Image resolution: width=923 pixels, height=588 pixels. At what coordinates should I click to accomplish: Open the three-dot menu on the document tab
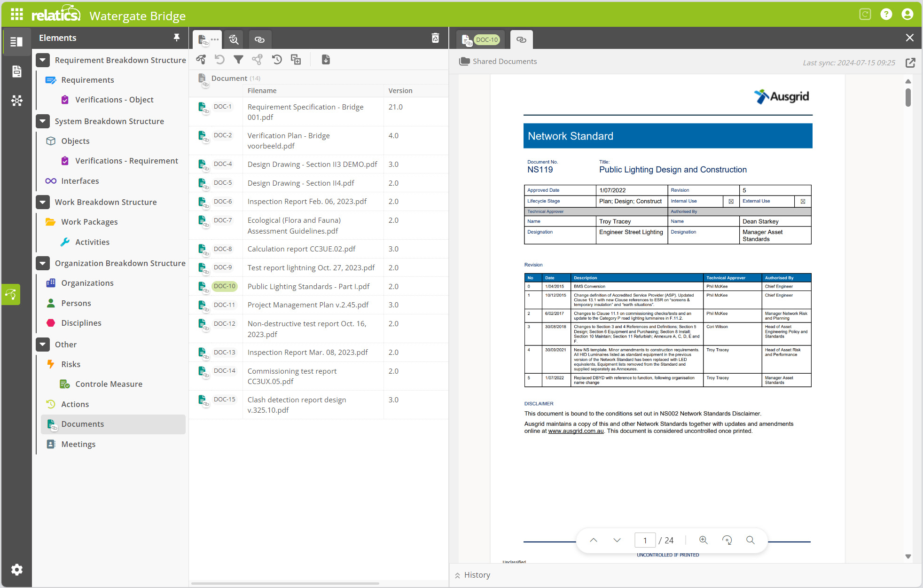pos(215,39)
